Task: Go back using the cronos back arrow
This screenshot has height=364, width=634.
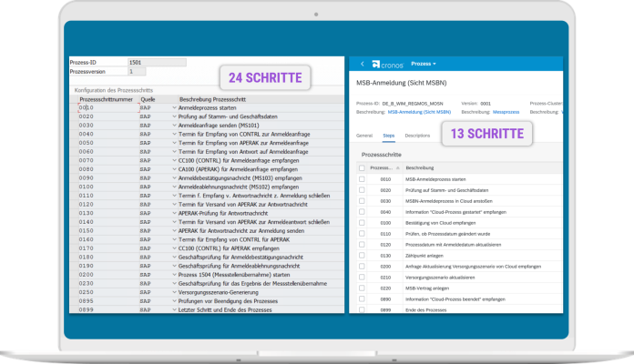Action: pos(363,64)
